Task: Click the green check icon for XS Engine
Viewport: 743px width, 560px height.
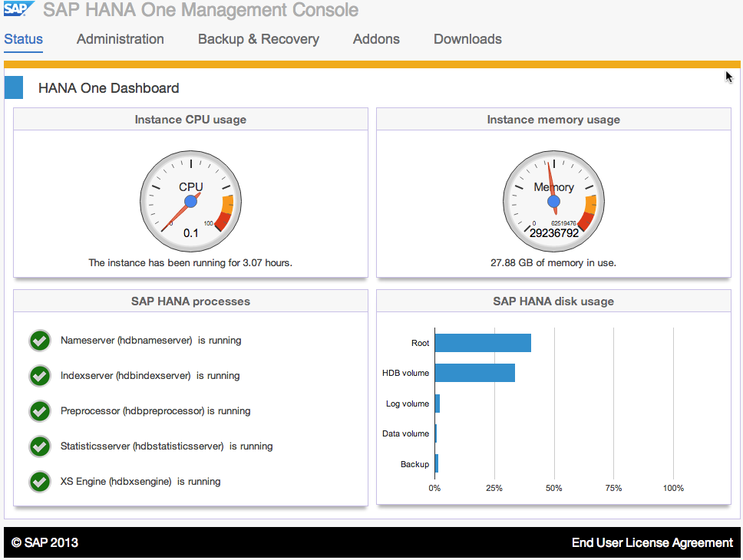Action: (x=40, y=482)
